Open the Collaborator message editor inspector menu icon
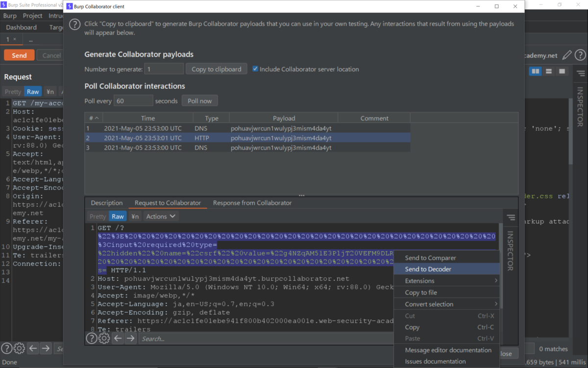The height and width of the screenshot is (368, 588). tap(511, 217)
